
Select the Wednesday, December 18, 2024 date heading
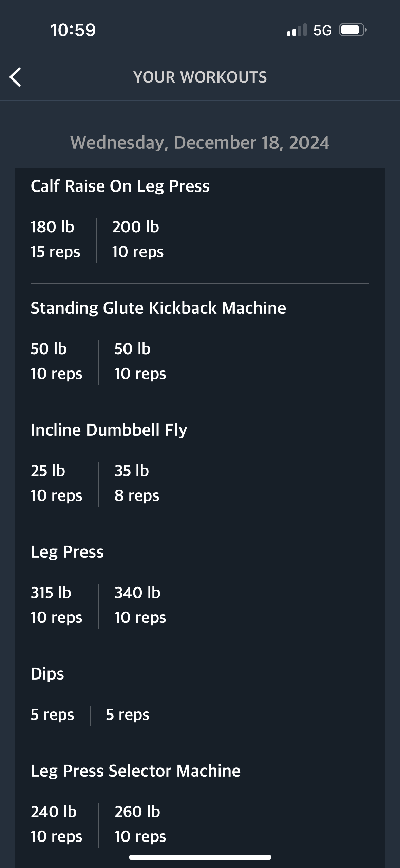(200, 142)
